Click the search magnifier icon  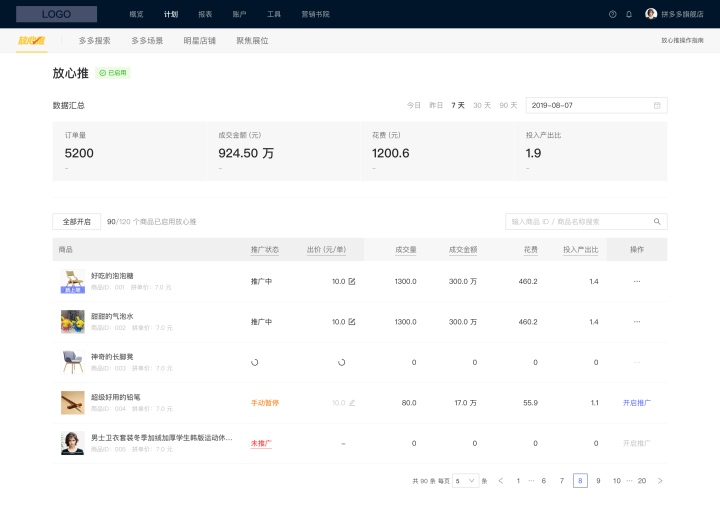point(657,222)
